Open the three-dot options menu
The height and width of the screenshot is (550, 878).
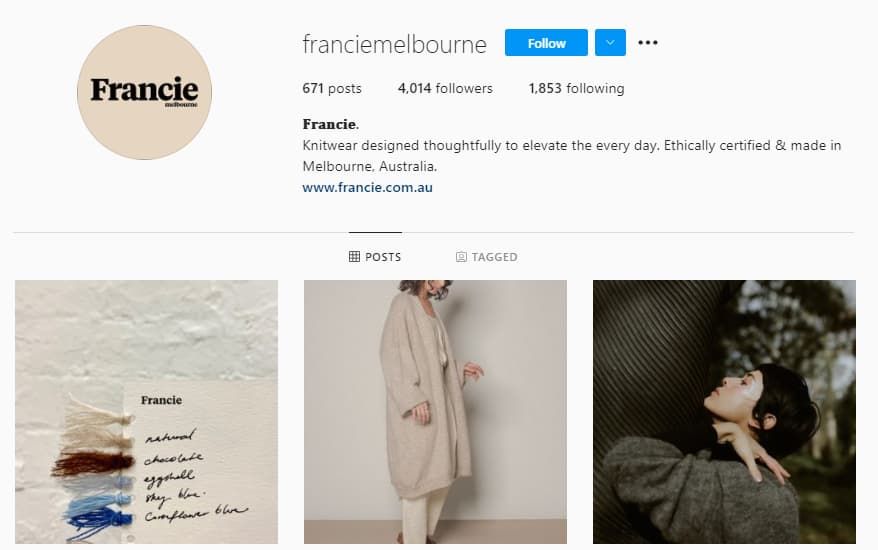click(x=648, y=43)
